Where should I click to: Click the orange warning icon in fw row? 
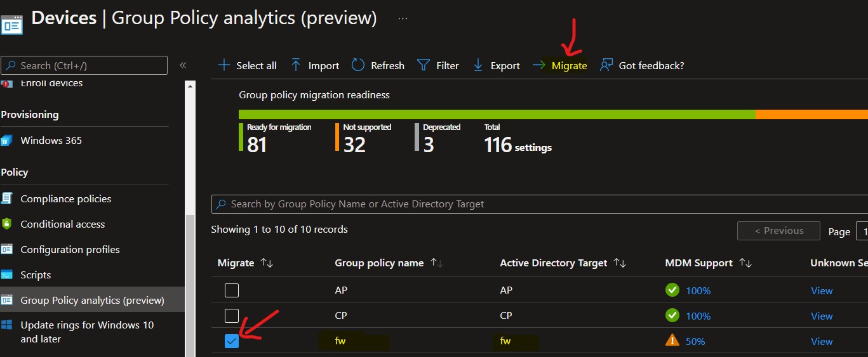[x=672, y=341]
